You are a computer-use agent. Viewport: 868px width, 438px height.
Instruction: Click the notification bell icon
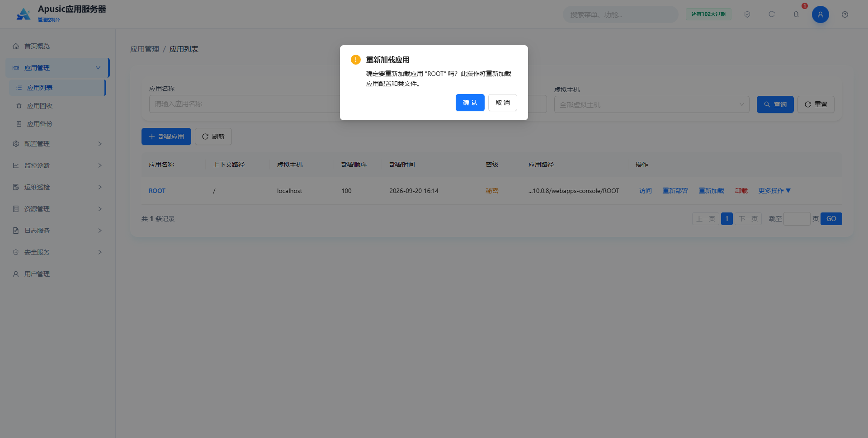796,14
